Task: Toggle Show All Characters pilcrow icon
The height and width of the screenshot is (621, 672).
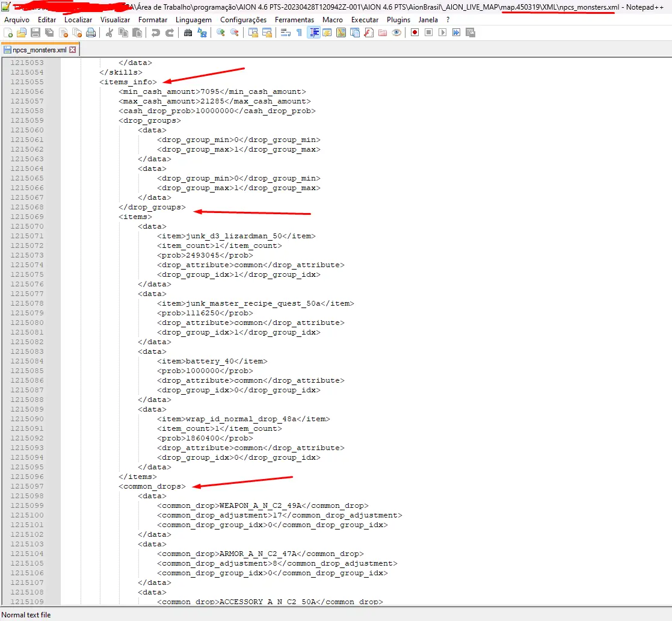Action: pos(300,33)
